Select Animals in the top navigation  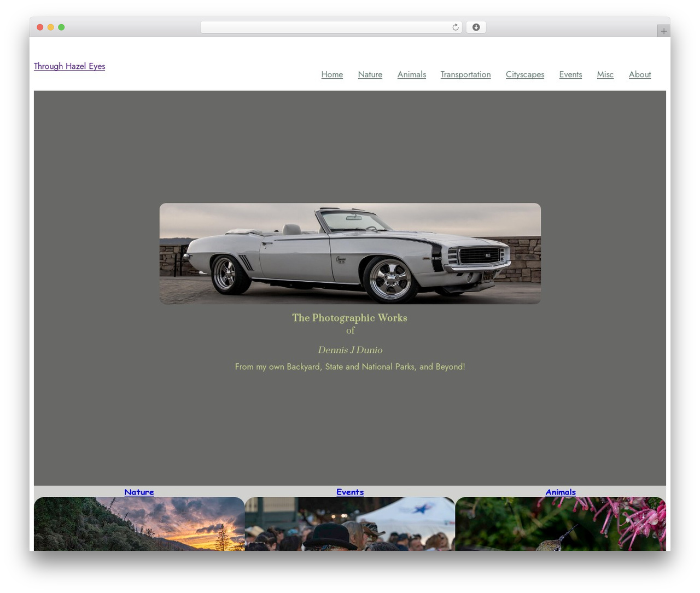pyautogui.click(x=412, y=74)
